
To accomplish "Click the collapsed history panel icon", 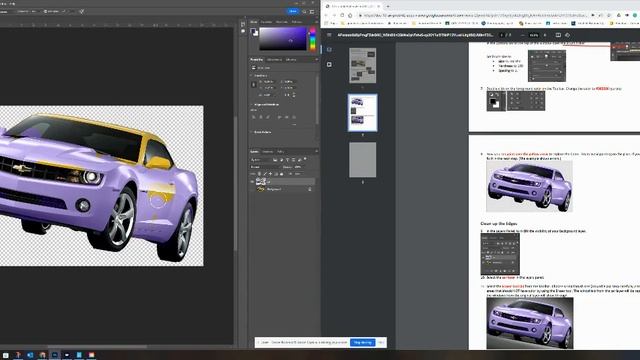I will (x=243, y=24).
